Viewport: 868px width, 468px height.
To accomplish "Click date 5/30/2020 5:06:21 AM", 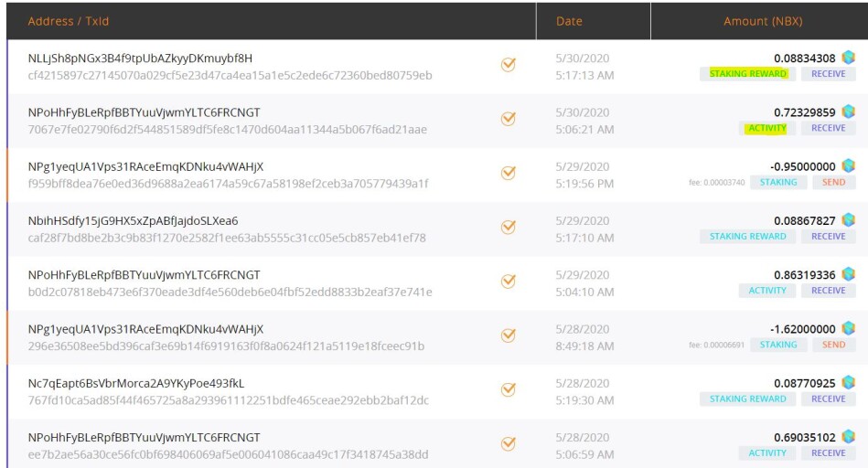I will (x=584, y=121).
